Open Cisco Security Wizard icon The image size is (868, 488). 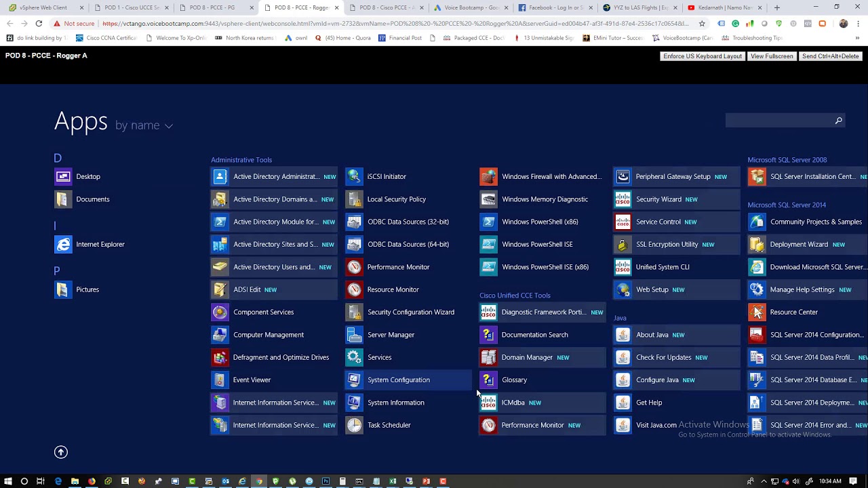click(623, 199)
